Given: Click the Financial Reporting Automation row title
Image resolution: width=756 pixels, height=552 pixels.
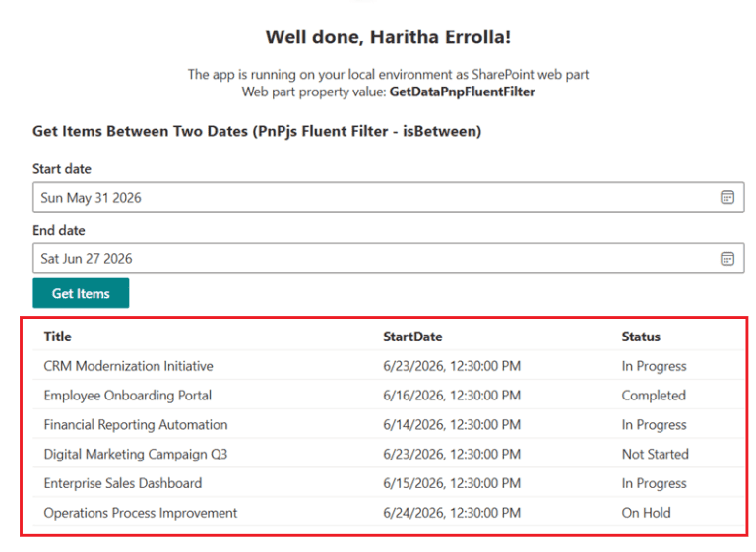Looking at the screenshot, I should 136,425.
